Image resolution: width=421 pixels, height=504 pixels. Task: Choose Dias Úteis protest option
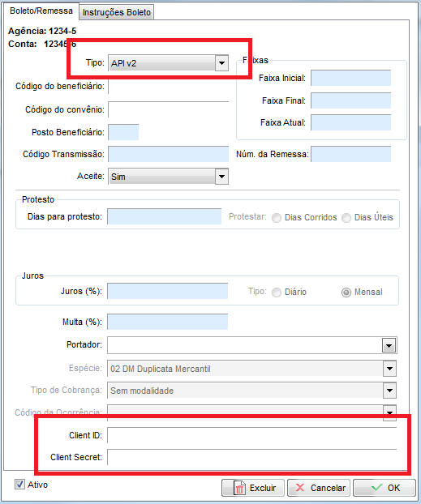346,218
